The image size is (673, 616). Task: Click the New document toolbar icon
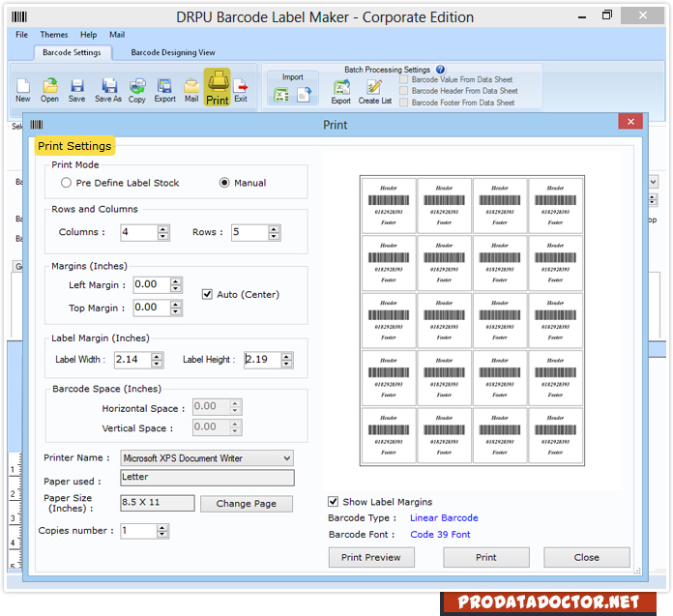23,91
